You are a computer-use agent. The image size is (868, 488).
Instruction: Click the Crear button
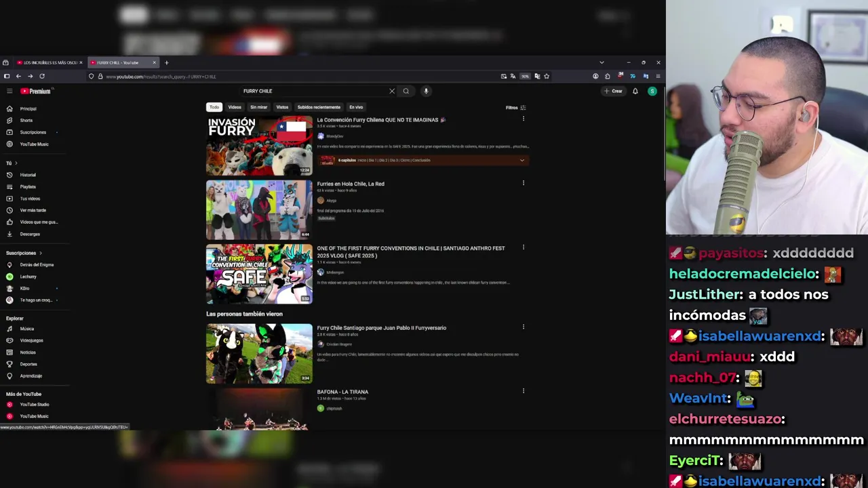click(613, 91)
